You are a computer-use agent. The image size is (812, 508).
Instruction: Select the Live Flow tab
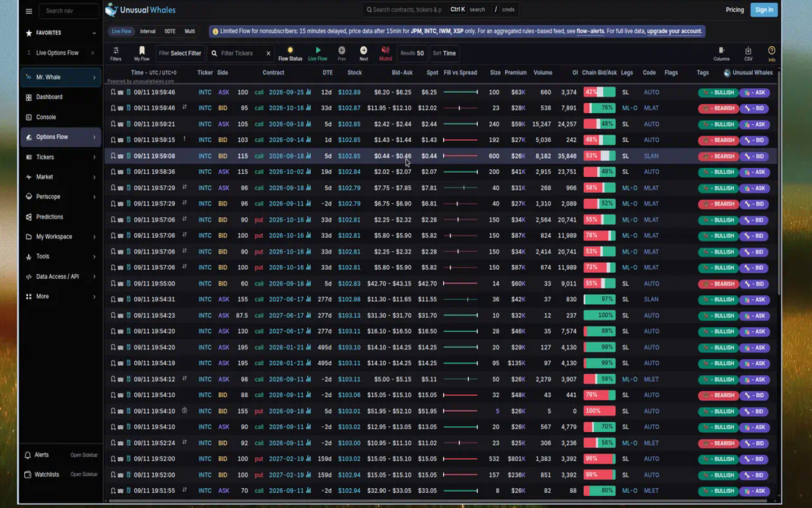pyautogui.click(x=121, y=32)
